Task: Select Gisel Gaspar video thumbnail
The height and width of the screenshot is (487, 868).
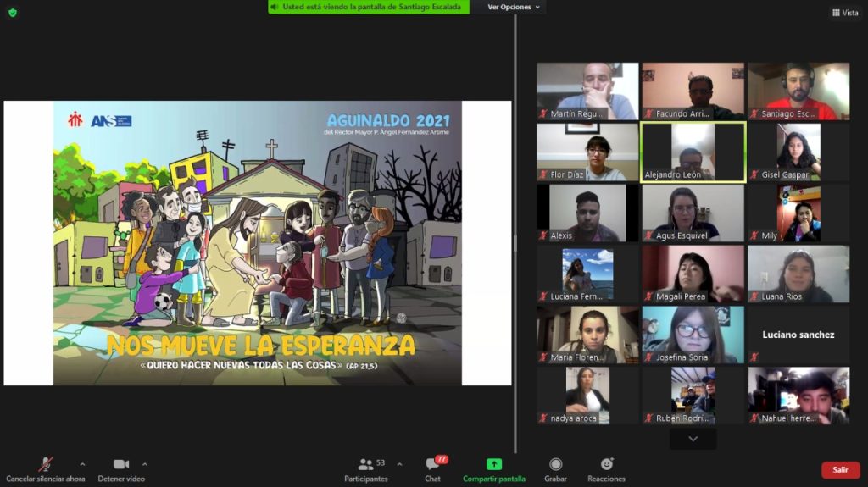Action: pyautogui.click(x=798, y=152)
